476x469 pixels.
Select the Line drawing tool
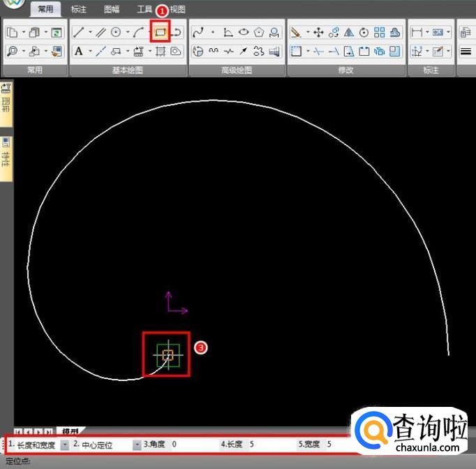click(x=78, y=32)
